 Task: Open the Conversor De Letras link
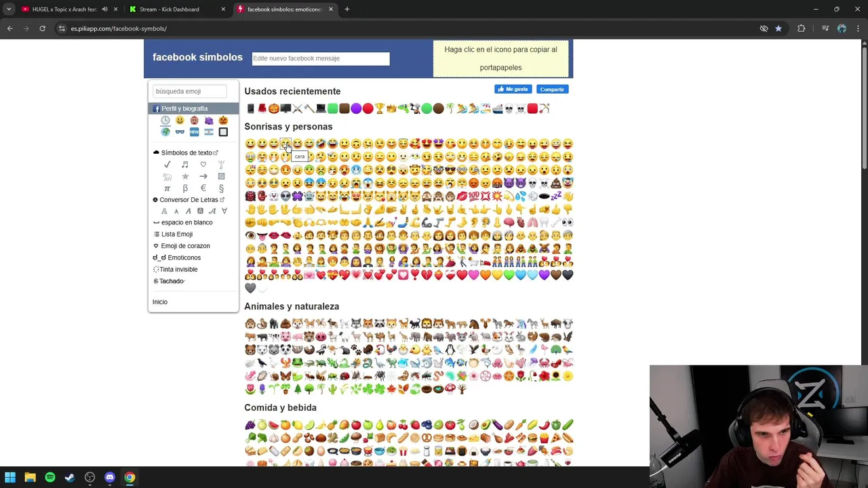[x=189, y=200]
